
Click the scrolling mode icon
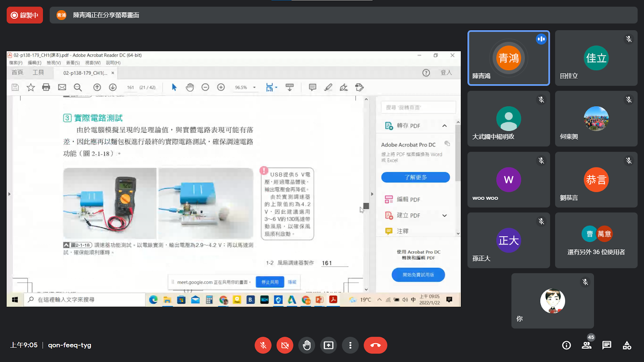pyautogui.click(x=289, y=87)
